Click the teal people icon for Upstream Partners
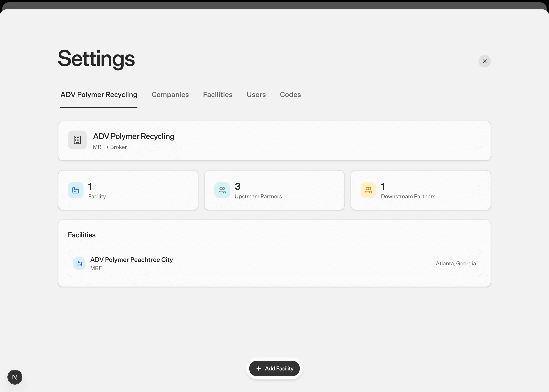The height and width of the screenshot is (392, 549). (222, 190)
